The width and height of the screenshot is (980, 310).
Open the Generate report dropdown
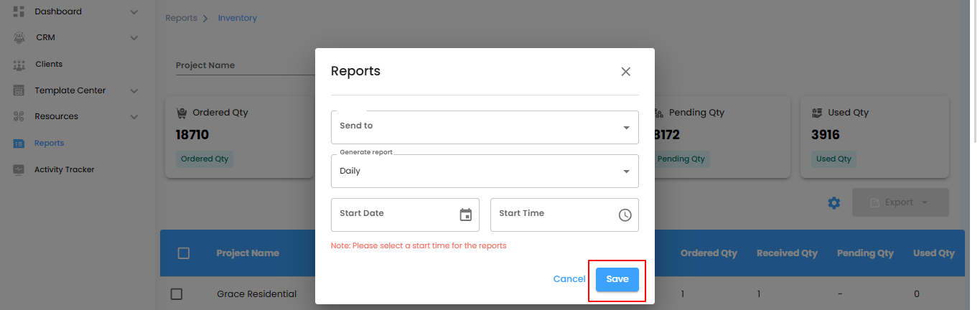(485, 172)
